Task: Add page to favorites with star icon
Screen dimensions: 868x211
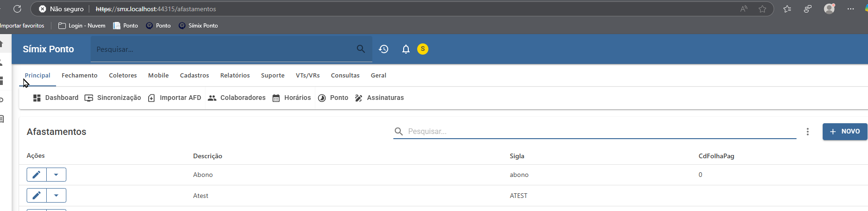Action: pyautogui.click(x=762, y=9)
